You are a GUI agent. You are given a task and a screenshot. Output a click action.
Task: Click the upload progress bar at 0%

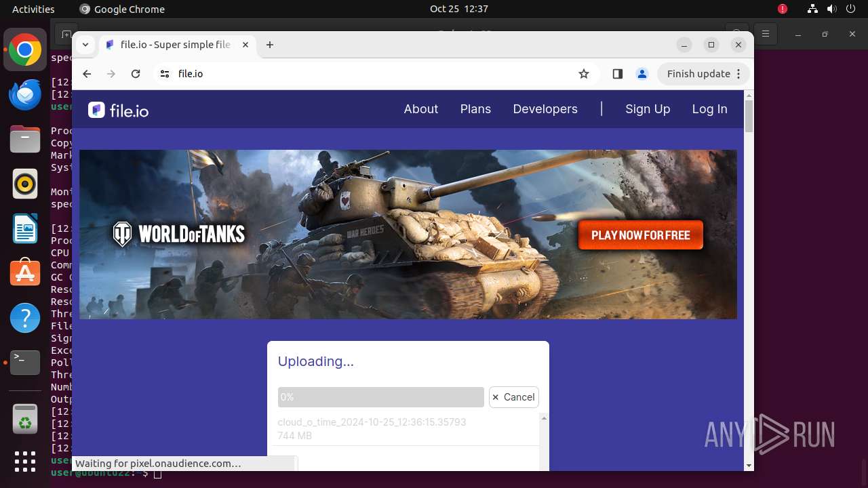point(381,397)
